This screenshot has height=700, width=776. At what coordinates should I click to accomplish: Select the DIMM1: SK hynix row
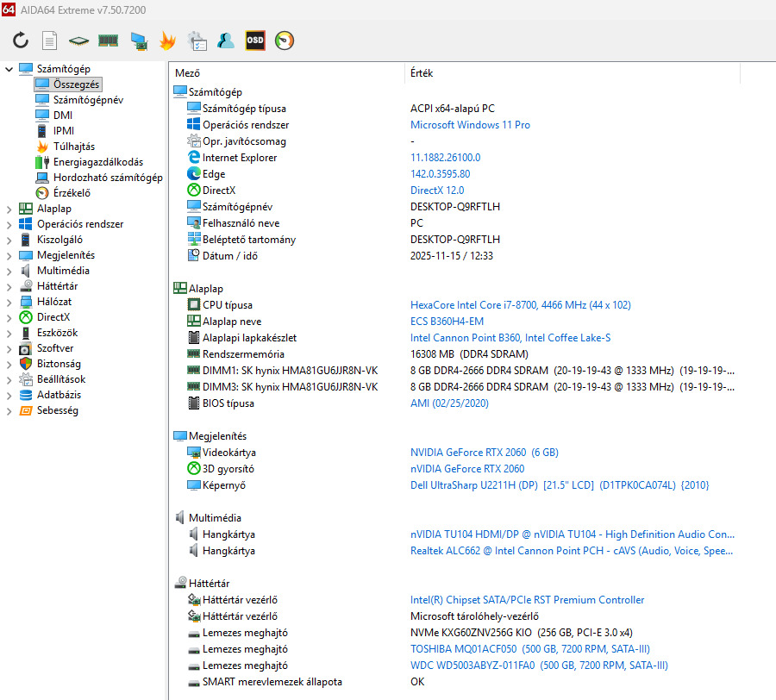[x=455, y=370]
